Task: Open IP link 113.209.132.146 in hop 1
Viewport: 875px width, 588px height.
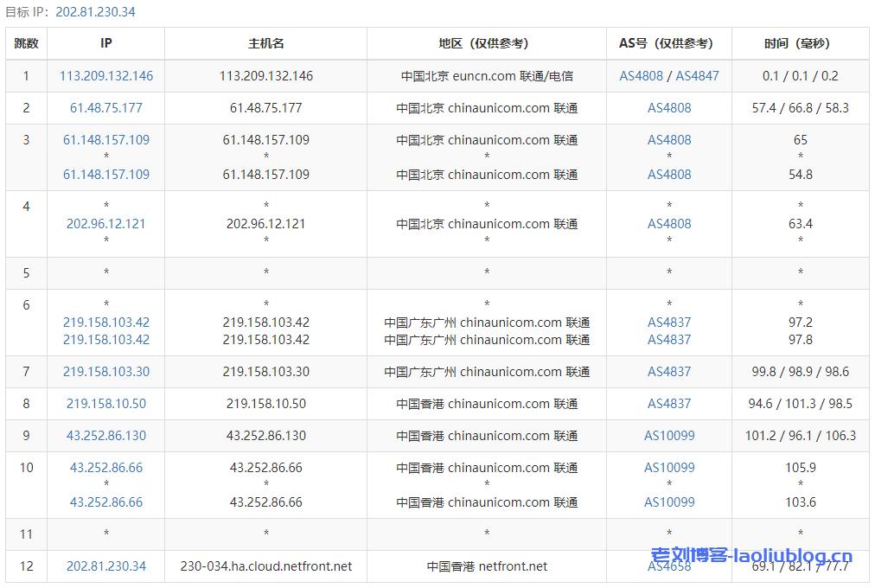Action: (x=106, y=76)
